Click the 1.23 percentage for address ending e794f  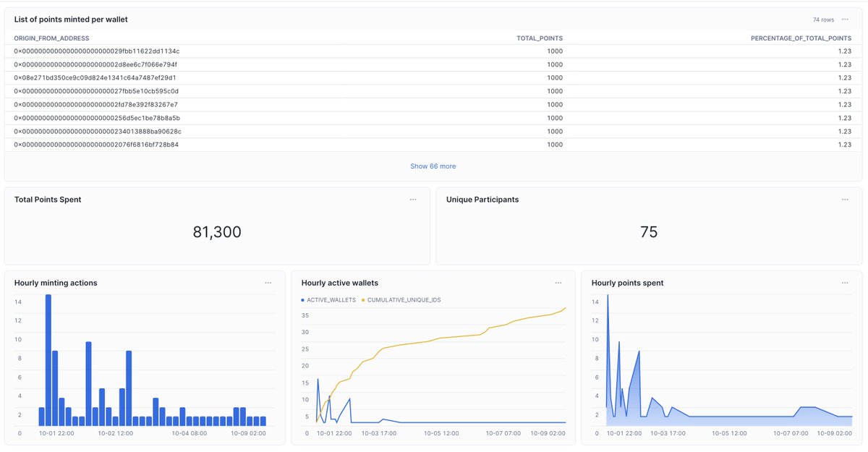[x=845, y=64]
